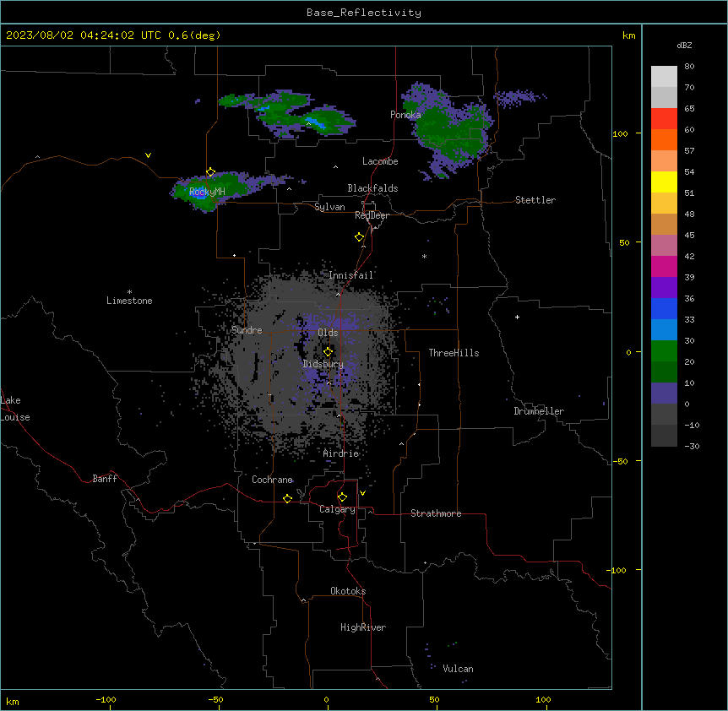Click the blue core of the RockyMH echo
Viewport: 728px width, 711px height.
point(199,194)
